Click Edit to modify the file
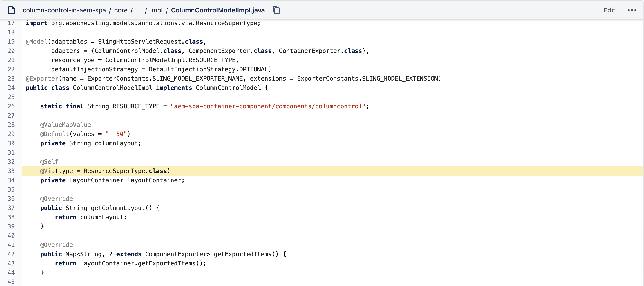 point(609,10)
